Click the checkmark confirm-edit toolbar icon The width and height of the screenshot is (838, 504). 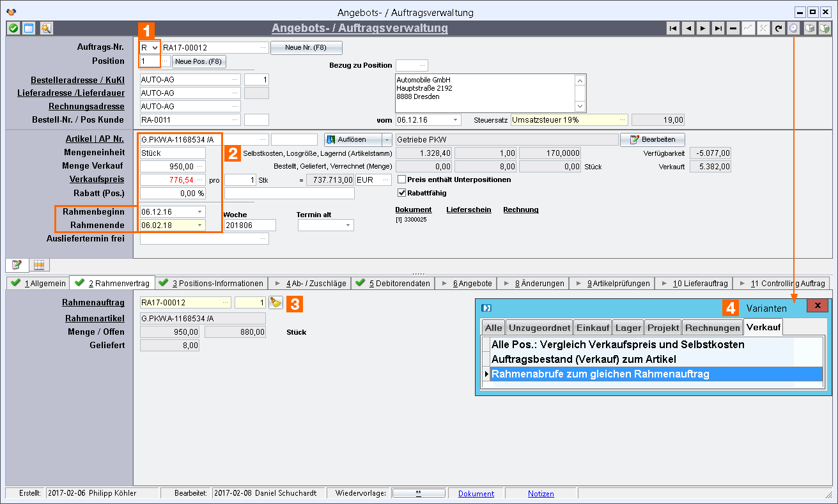pyautogui.click(x=748, y=28)
